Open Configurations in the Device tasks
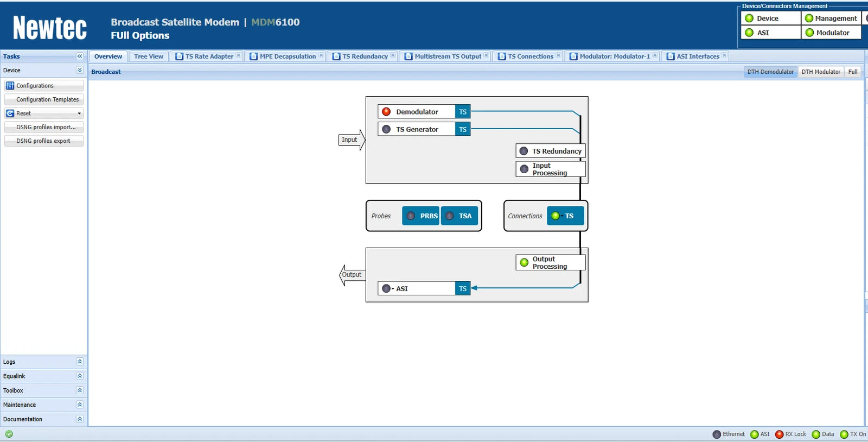 point(44,86)
